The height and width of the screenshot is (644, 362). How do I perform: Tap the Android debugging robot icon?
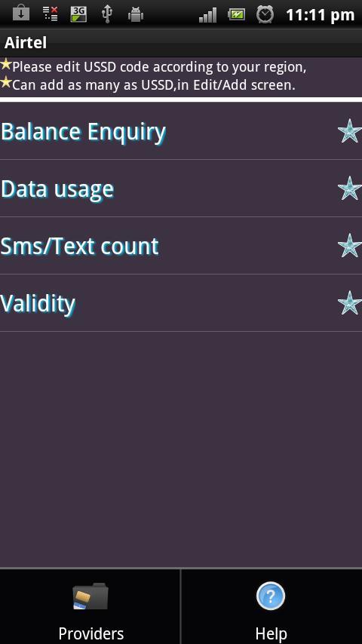[135, 14]
